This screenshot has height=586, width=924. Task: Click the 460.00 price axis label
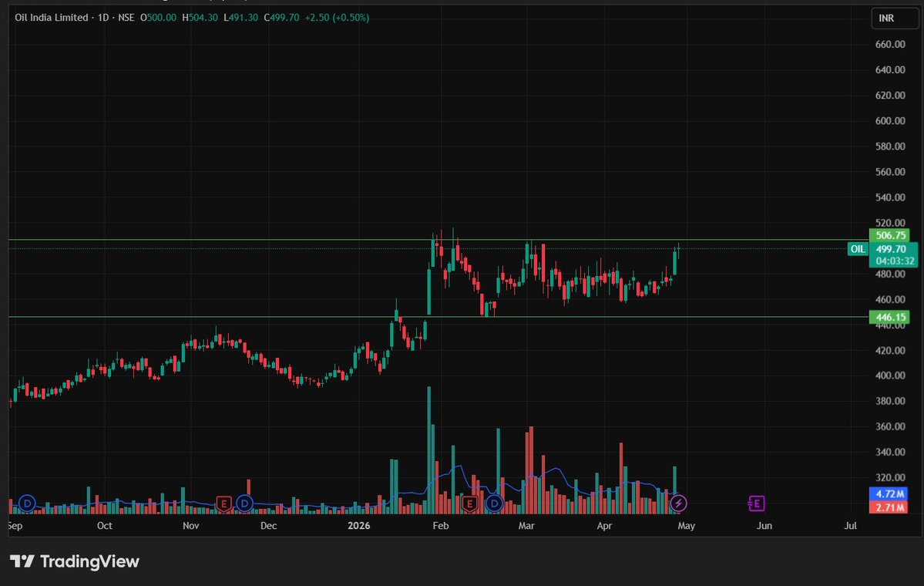click(890, 299)
